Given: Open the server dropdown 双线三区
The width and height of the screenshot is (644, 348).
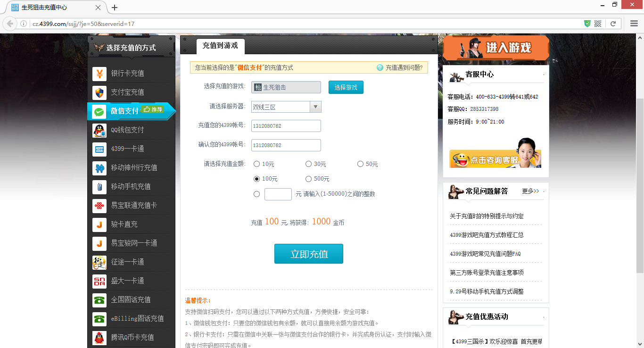Looking at the screenshot, I should 286,107.
